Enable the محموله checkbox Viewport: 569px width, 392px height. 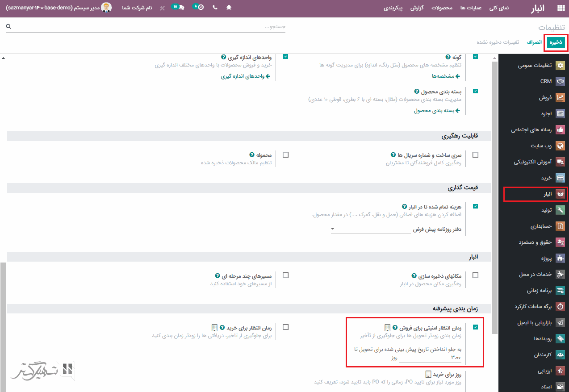coord(286,154)
